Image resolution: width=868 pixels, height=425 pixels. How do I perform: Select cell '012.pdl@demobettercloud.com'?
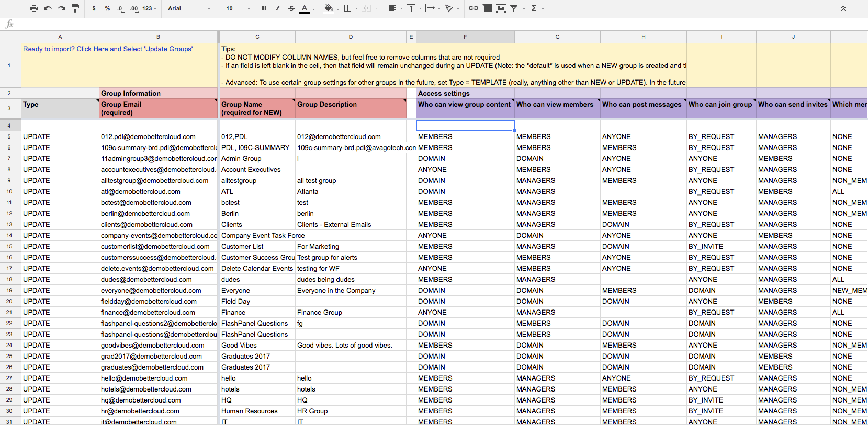coord(159,137)
